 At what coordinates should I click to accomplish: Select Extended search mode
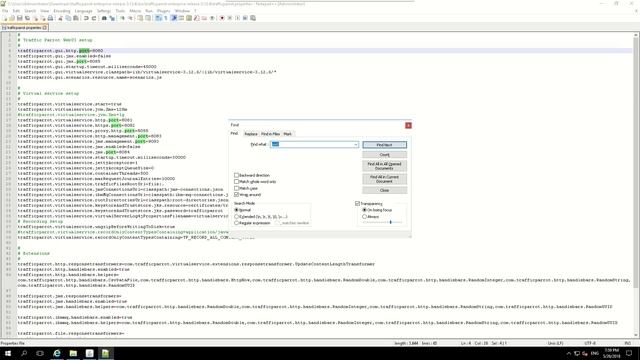236,216
